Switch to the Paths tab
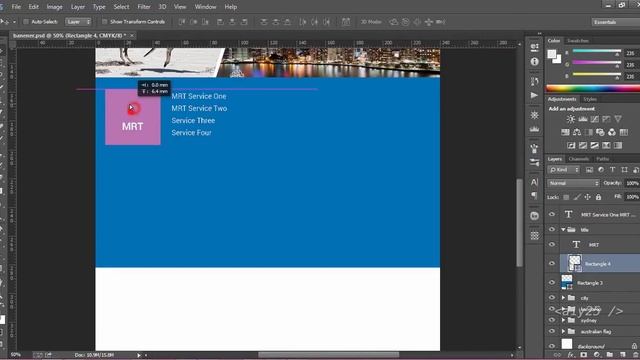This screenshot has width=640, height=360. click(x=602, y=159)
